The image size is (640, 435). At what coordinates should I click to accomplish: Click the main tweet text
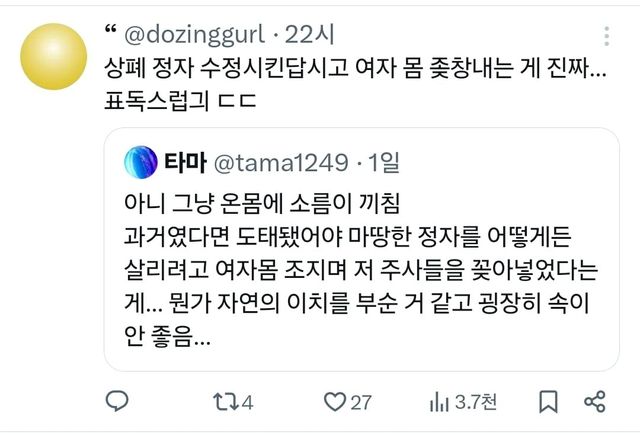click(355, 84)
